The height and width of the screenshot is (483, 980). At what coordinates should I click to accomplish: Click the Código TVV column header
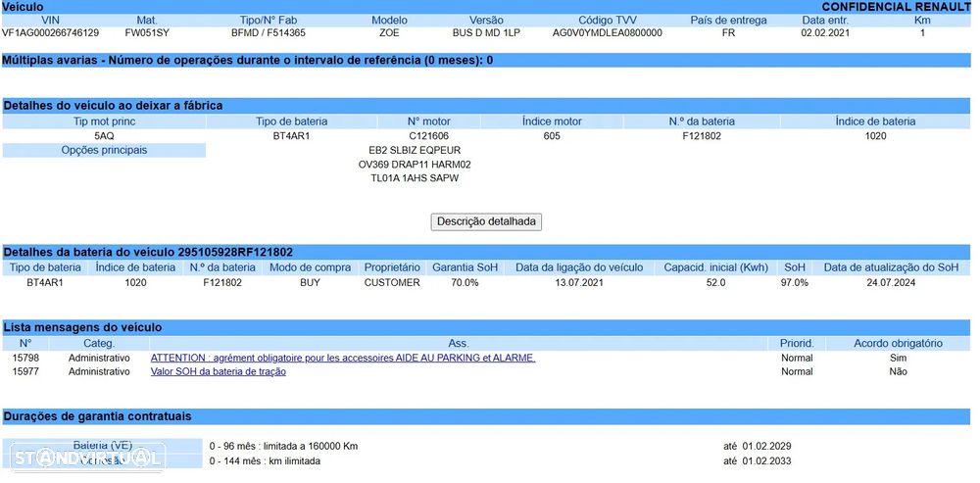click(x=608, y=21)
